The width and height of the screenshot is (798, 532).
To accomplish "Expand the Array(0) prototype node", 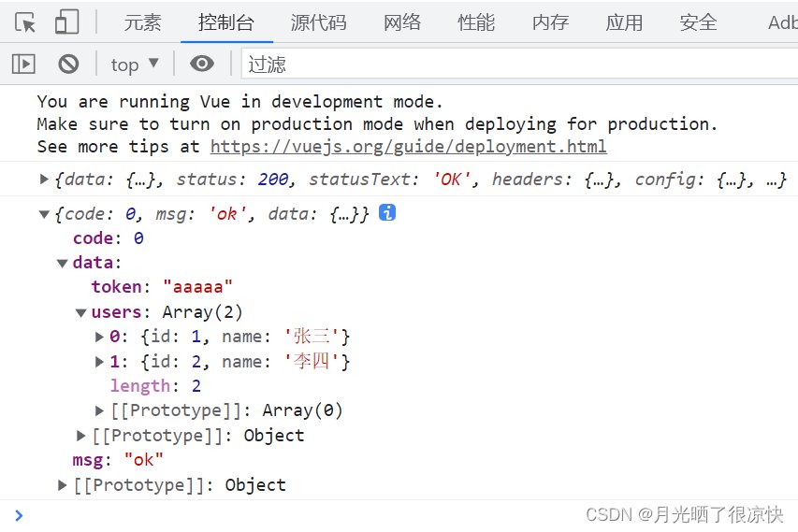I will tap(100, 410).
